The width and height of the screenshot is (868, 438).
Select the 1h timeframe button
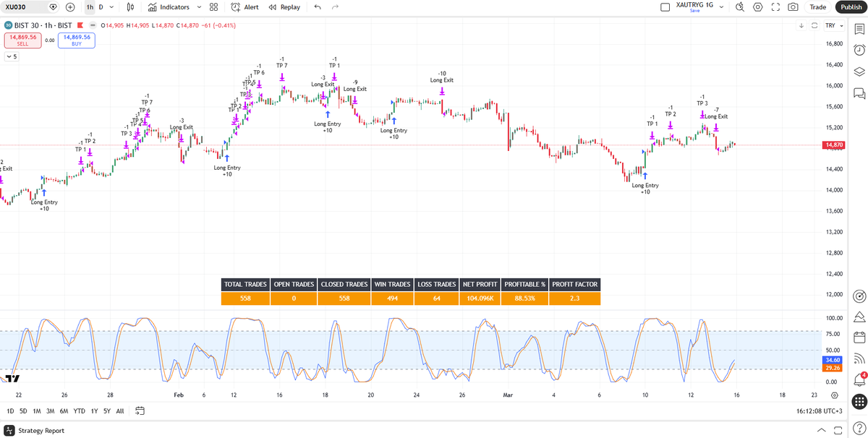90,7
